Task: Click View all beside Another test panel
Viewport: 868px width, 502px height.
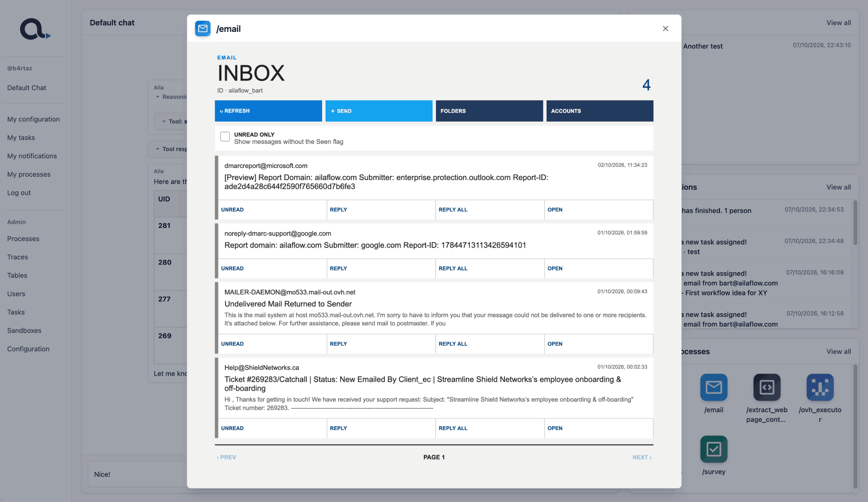Action: coord(839,23)
